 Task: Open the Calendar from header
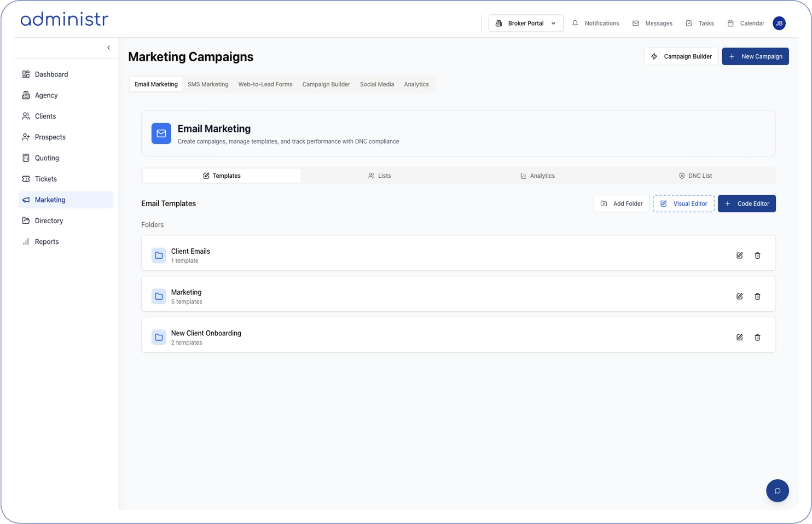746,24
